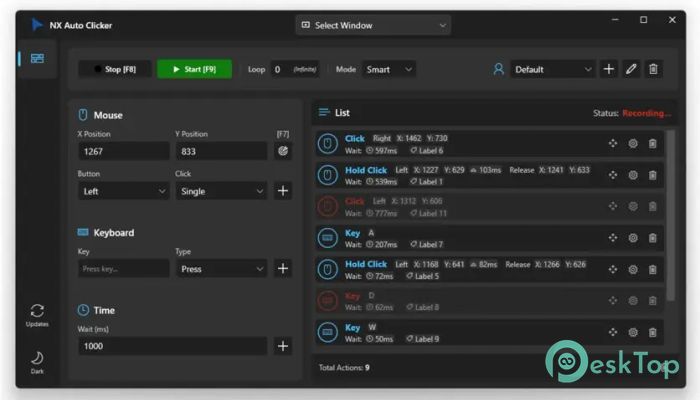Click the action list vertical scrollbar
700x400 pixels.
pyautogui.click(x=671, y=215)
